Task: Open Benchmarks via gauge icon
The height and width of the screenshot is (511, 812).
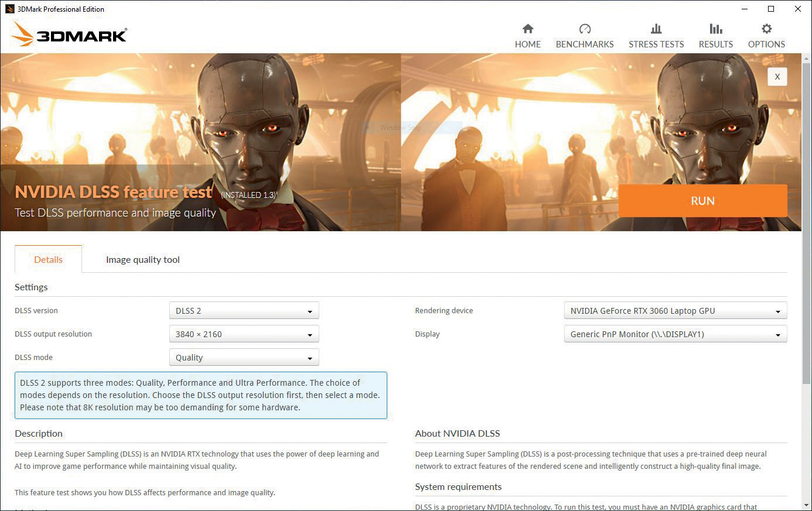Action: [x=585, y=29]
